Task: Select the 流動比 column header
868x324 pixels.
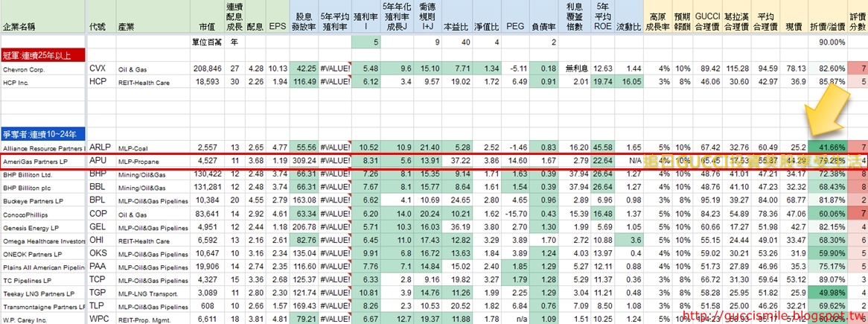Action: 629,16
